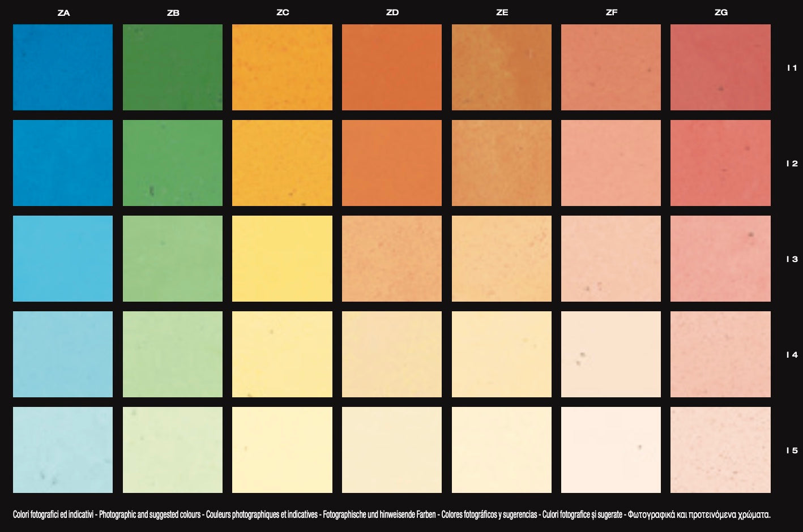The width and height of the screenshot is (803, 532).
Task: Select the coral red swatch ZG I1
Action: pyautogui.click(x=720, y=67)
